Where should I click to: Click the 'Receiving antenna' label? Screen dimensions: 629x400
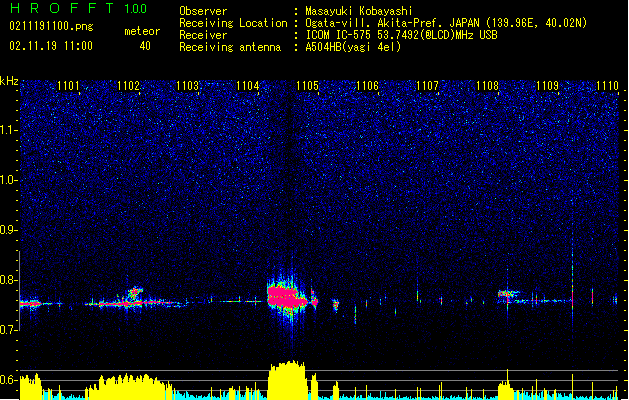230,47
